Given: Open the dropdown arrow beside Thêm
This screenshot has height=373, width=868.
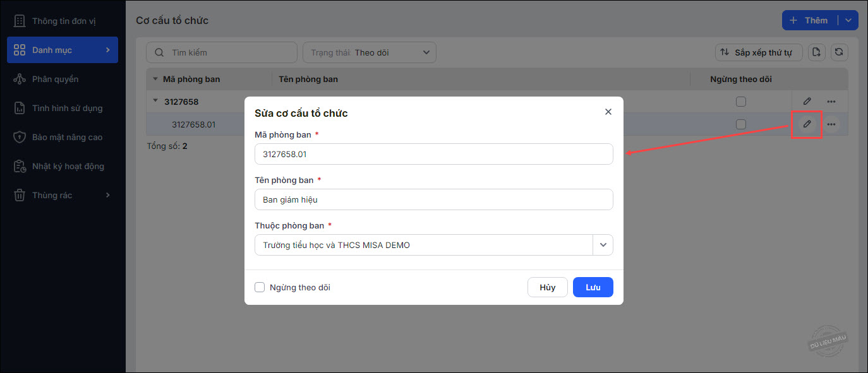Looking at the screenshot, I should 848,20.
